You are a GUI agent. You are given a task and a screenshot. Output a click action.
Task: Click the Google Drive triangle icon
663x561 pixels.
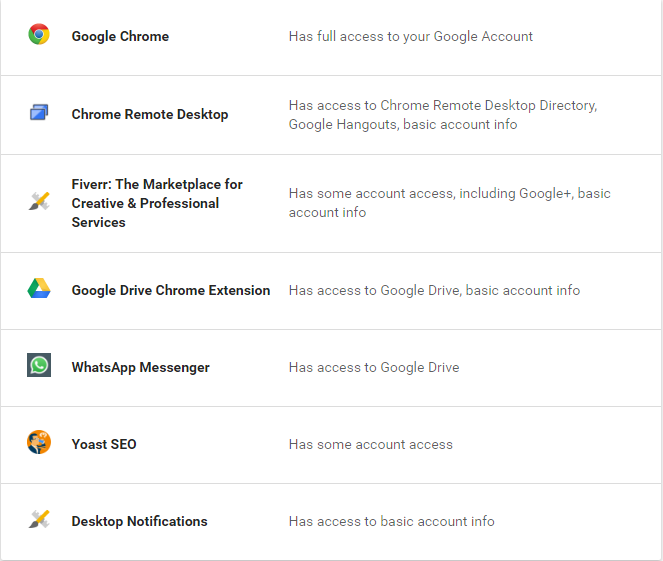point(39,288)
